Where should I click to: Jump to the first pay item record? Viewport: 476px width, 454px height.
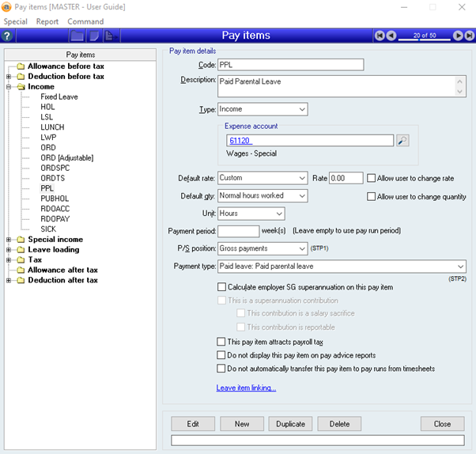(380, 36)
